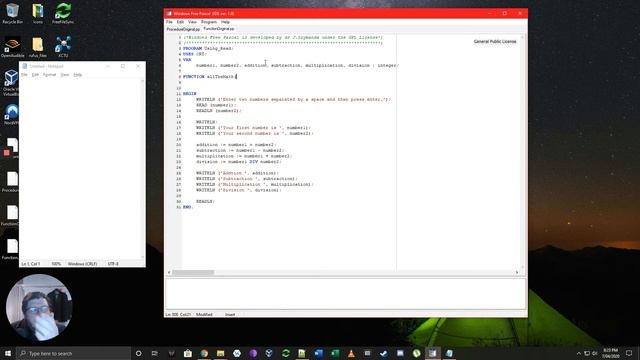640x360 pixels.
Task: Click the Notepad text area
Action: point(80,169)
